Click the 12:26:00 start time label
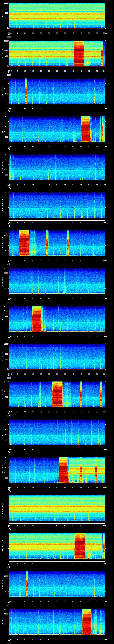The width and height of the screenshot is (114, 644). (9, 184)
